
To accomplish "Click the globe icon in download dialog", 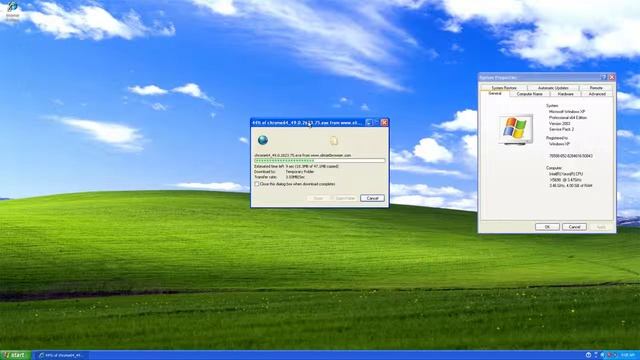I will pyautogui.click(x=263, y=140).
